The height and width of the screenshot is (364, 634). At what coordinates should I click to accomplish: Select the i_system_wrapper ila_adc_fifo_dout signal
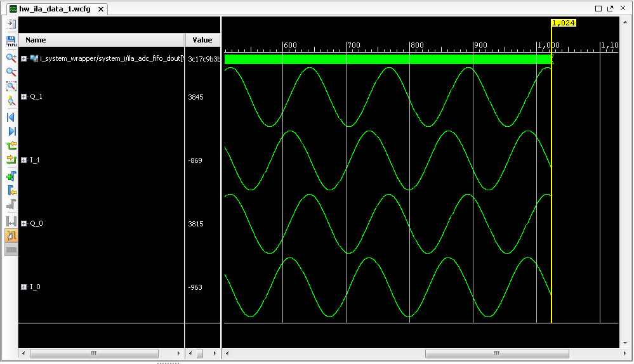pyautogui.click(x=112, y=58)
